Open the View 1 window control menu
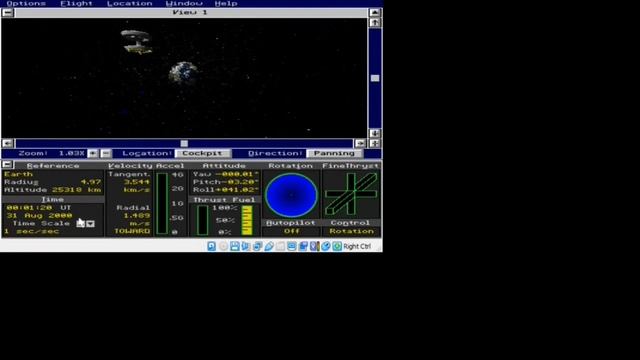 (7, 13)
